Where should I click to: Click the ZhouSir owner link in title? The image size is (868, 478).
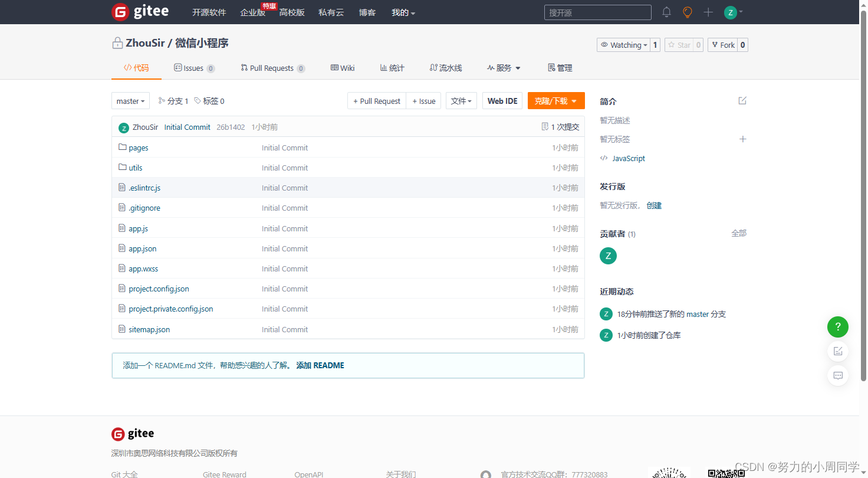click(145, 43)
